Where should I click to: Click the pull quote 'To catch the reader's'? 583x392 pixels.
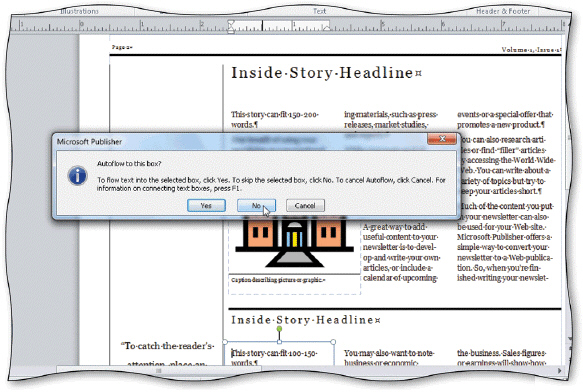point(168,346)
